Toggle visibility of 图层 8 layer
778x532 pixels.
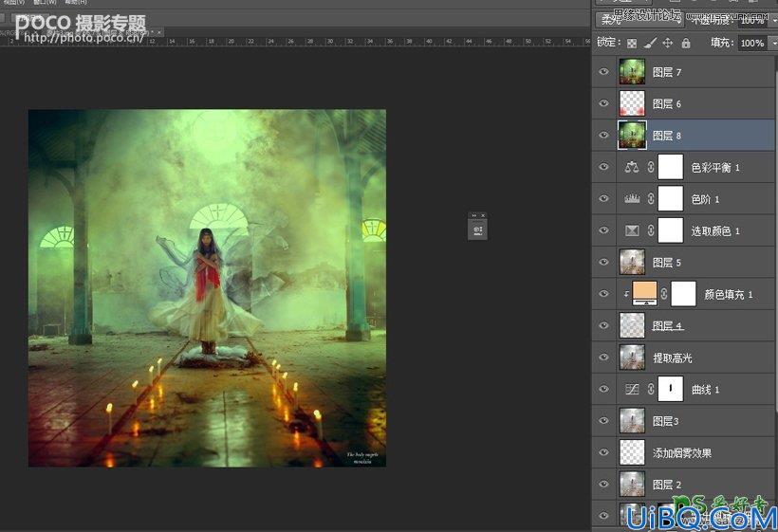coord(603,136)
